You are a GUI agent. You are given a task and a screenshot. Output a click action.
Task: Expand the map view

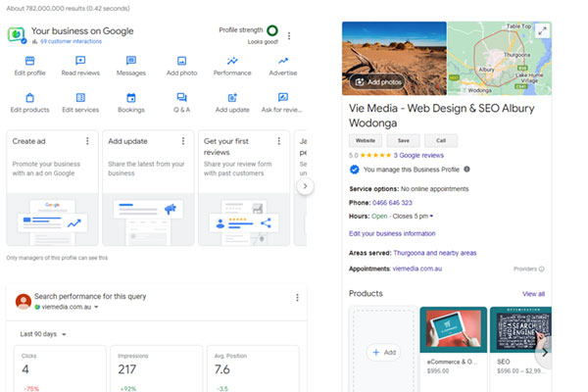pyautogui.click(x=542, y=30)
